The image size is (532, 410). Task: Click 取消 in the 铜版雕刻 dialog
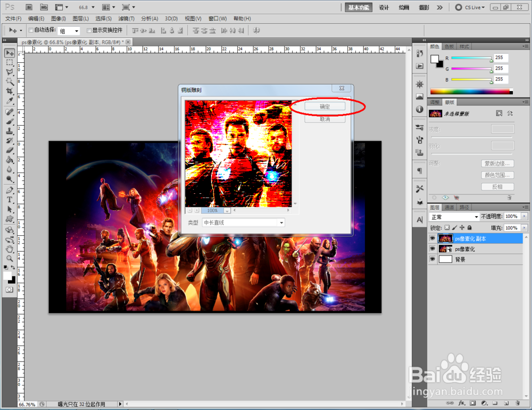tap(325, 119)
